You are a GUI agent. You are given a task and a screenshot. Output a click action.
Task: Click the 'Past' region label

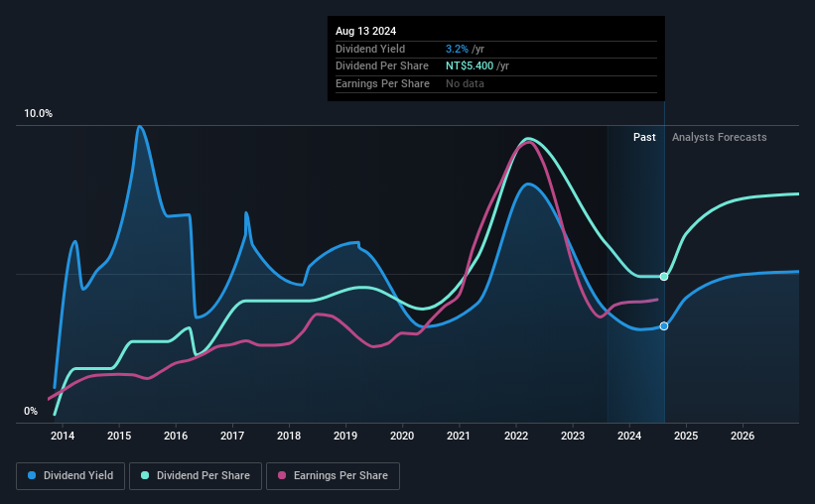click(x=644, y=137)
